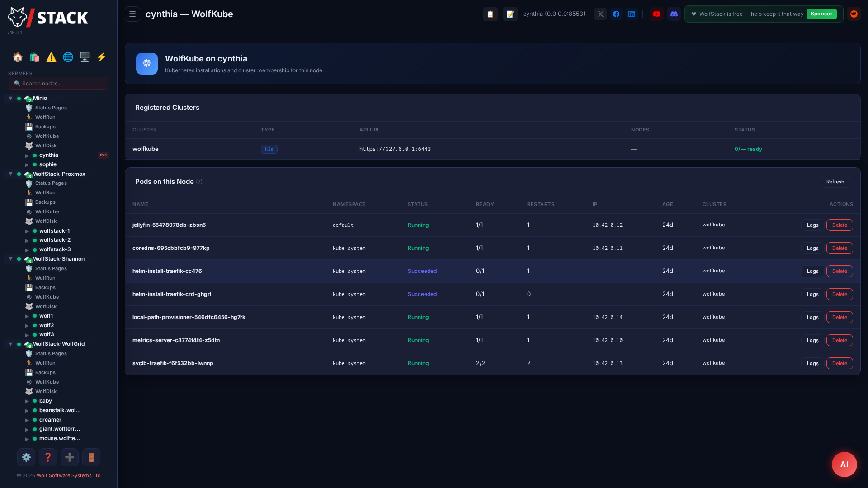Select the wolfkube registered cluster row

[x=492, y=149]
